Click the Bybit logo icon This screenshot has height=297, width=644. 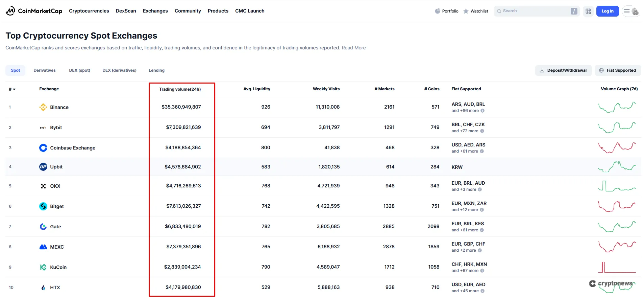pos(43,128)
